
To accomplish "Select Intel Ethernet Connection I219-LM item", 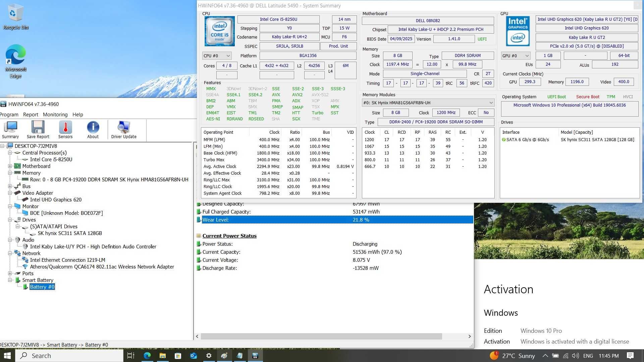I will (x=67, y=260).
